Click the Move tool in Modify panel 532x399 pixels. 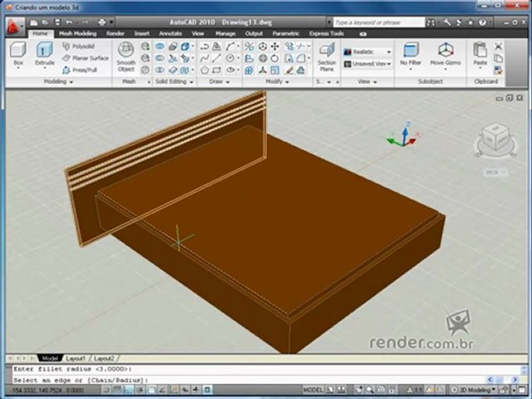pos(275,46)
